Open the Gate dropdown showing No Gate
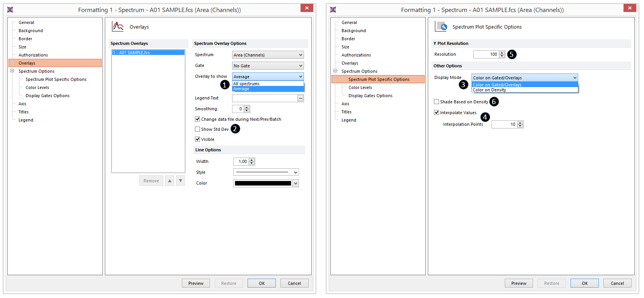Image resolution: width=644 pixels, height=298 pixels. tap(268, 66)
